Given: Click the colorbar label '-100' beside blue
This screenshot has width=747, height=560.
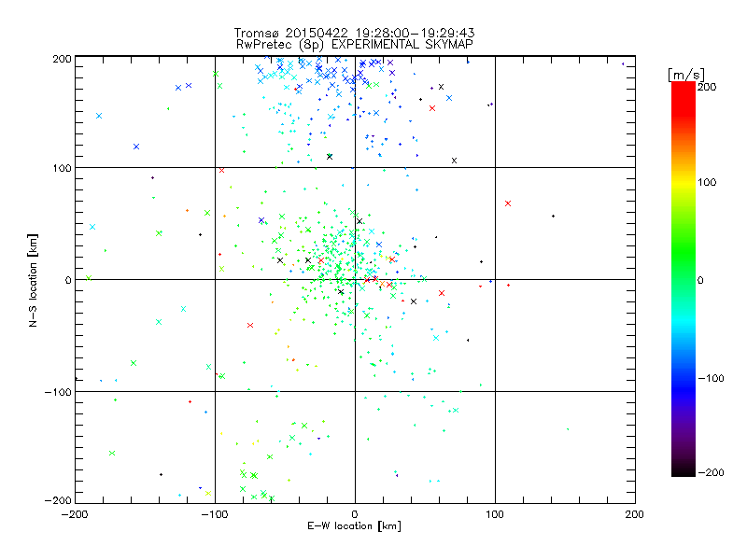Looking at the screenshot, I should [x=711, y=378].
